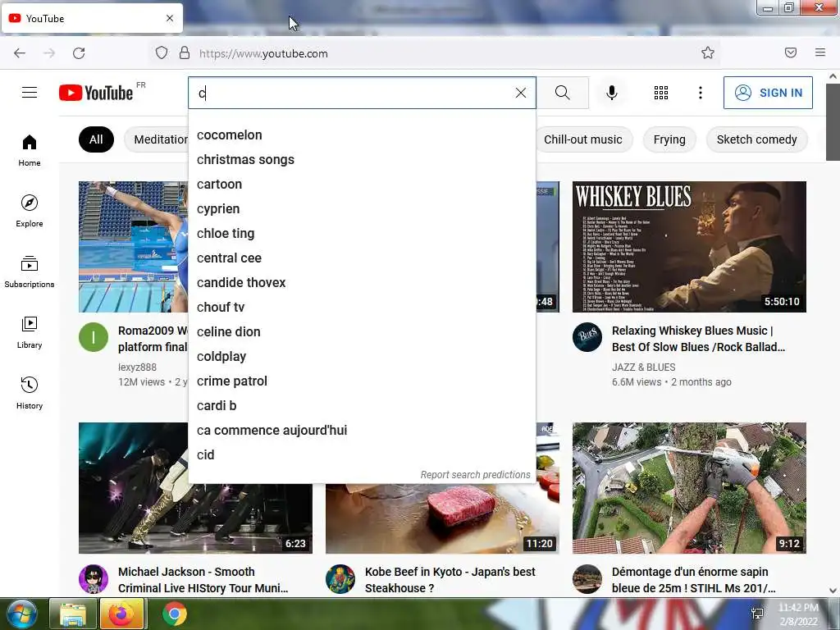The height and width of the screenshot is (630, 840).
Task: Select the Frying filter chip
Action: tap(669, 139)
